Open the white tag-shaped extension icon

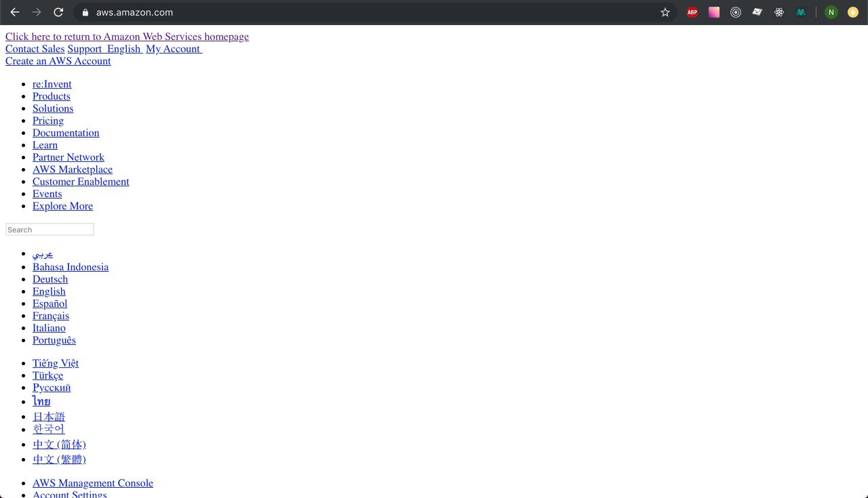click(757, 12)
